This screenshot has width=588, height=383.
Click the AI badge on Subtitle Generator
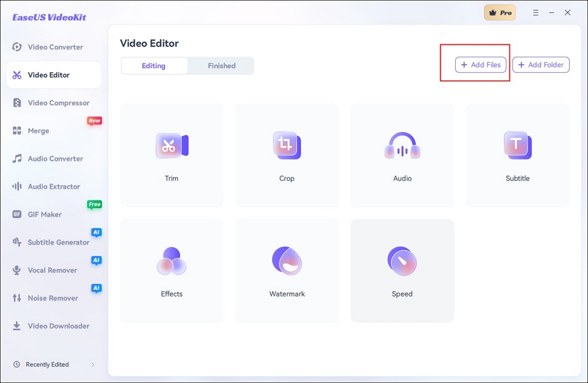point(96,232)
